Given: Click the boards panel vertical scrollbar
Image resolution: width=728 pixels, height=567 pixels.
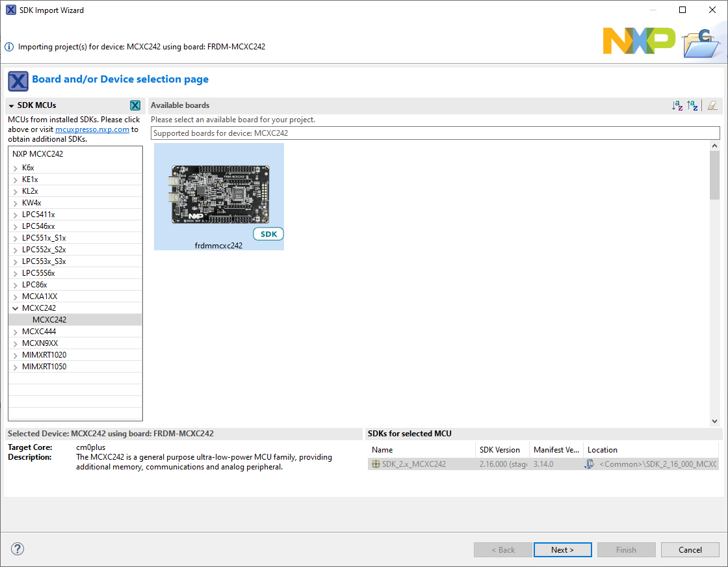Looking at the screenshot, I should tap(715, 176).
